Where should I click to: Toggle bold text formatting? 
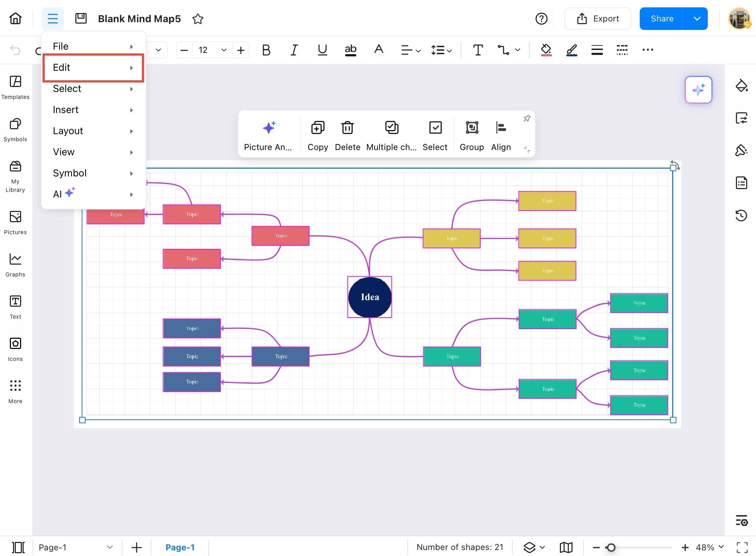[x=266, y=50]
